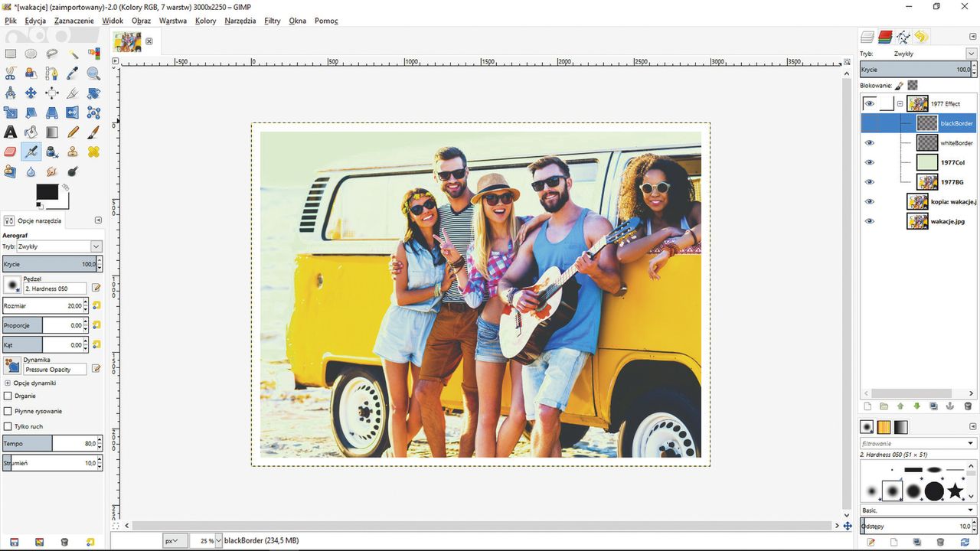Click the foreground black color swatch
Viewport: 980px width, 551px height.
tap(47, 192)
